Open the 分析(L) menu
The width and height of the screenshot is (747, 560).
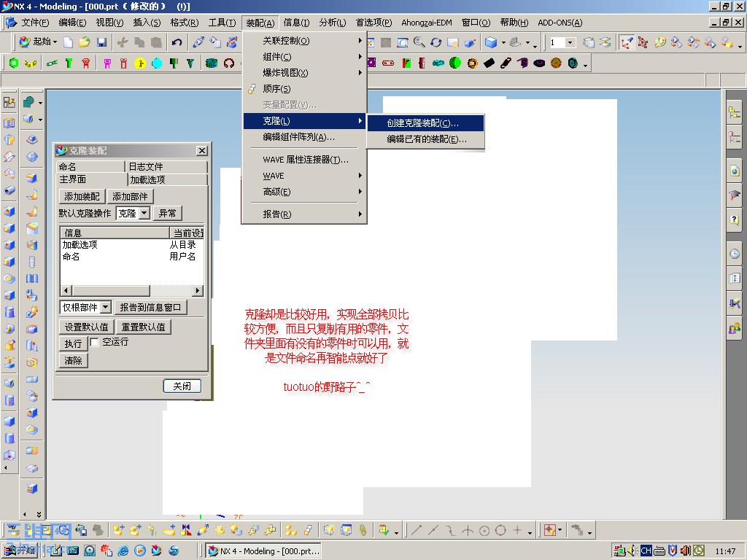tap(333, 23)
